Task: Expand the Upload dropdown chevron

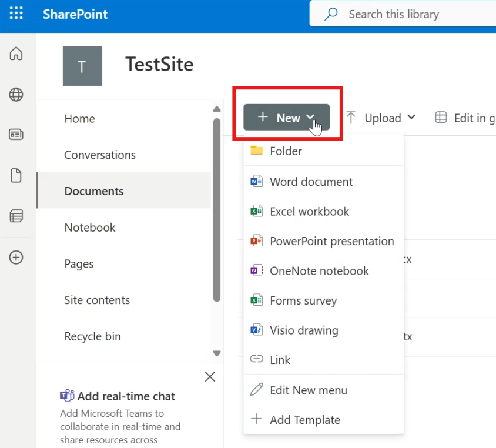Action: 411,117
